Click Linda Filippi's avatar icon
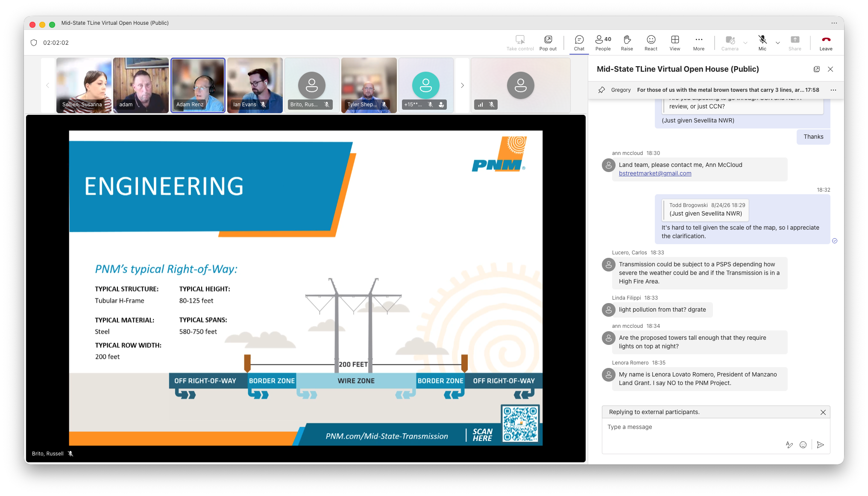 608,310
